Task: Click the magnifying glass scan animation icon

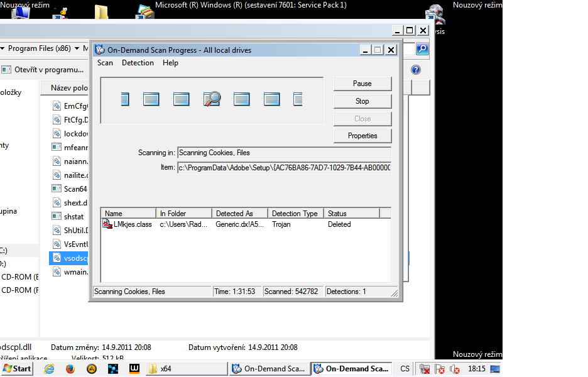Action: 212,99
